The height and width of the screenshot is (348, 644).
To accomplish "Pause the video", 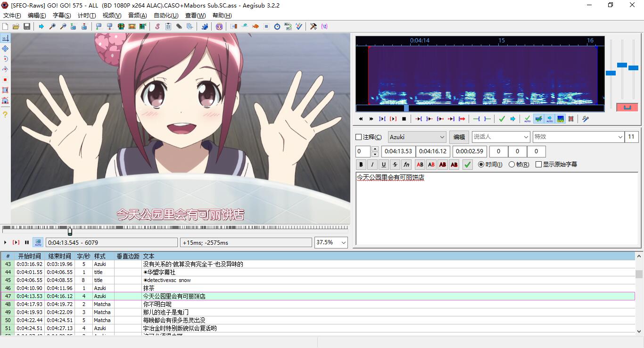I will tap(27, 242).
